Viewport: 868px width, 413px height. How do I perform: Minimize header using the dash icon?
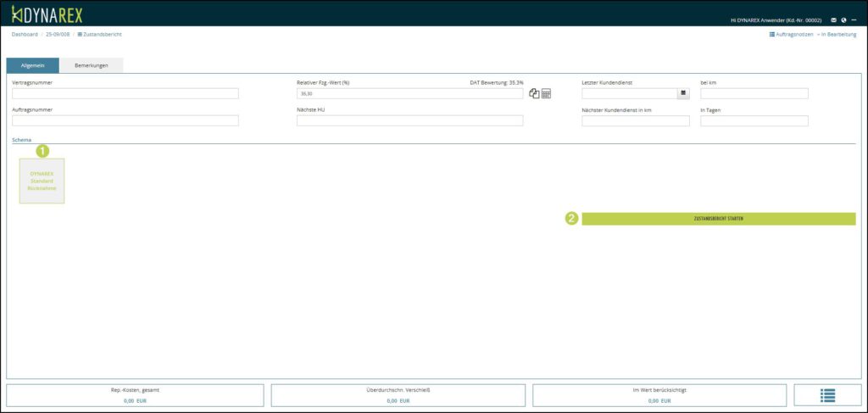854,20
